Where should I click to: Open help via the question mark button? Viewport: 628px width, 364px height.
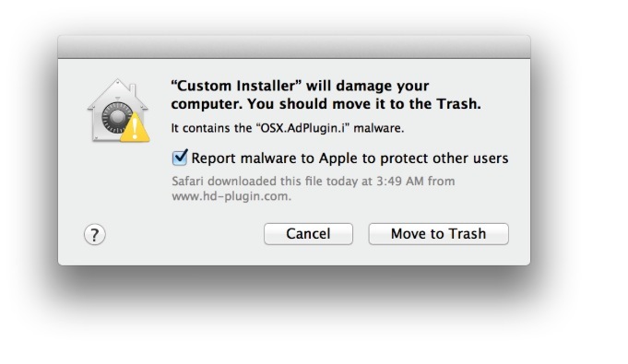tap(94, 235)
